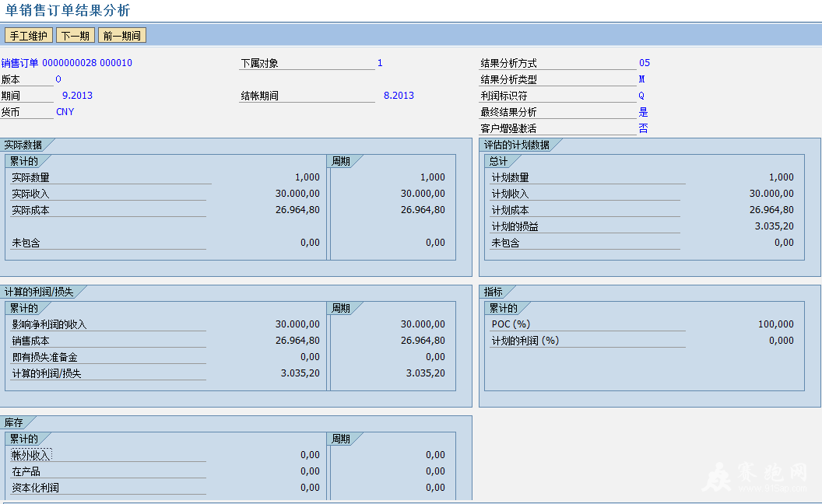Open previous period via 前一期间
Screen dimensions: 822x504
coord(121,36)
